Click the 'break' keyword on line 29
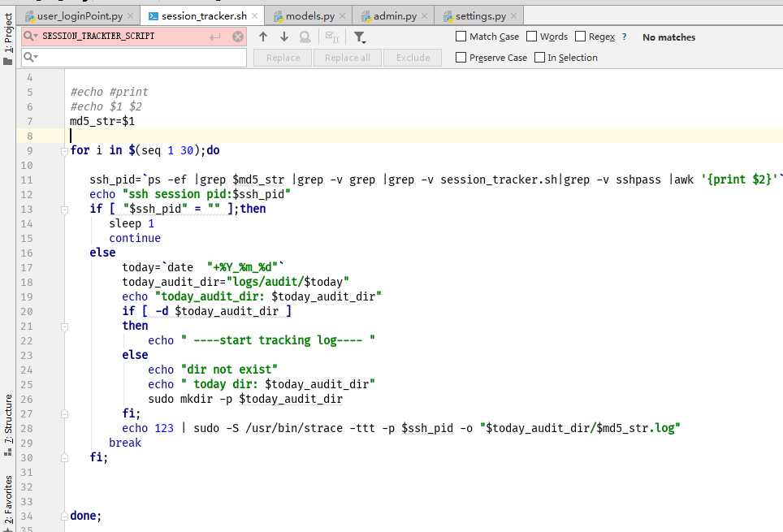The height and width of the screenshot is (532, 783). click(x=125, y=443)
